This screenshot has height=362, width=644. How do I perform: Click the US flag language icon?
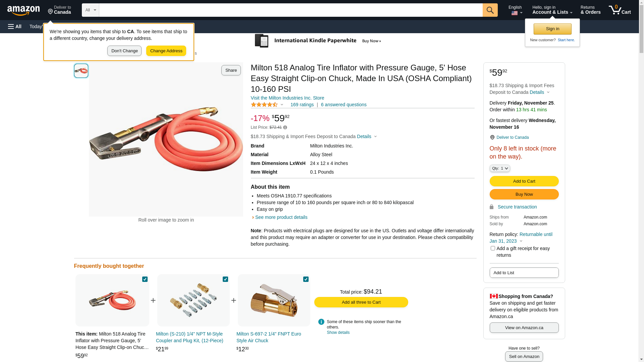point(515,13)
